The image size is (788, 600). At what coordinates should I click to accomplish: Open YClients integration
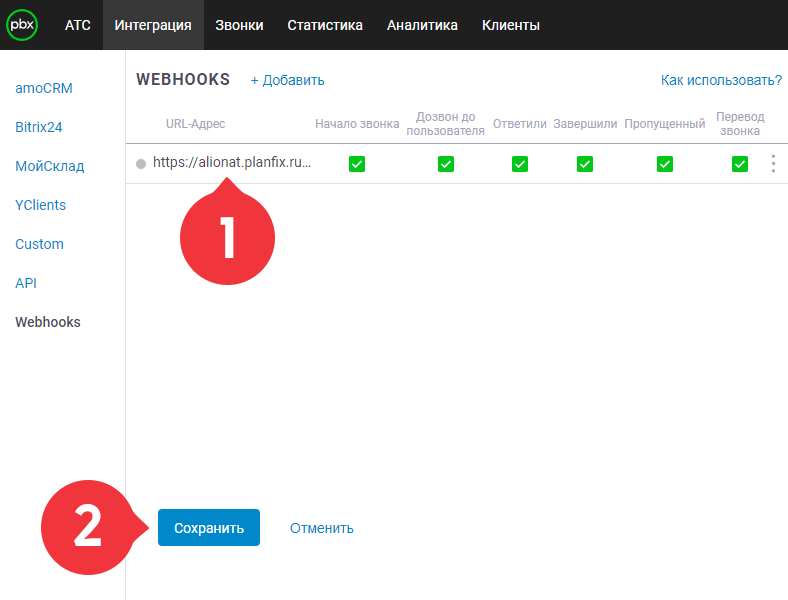tap(40, 205)
